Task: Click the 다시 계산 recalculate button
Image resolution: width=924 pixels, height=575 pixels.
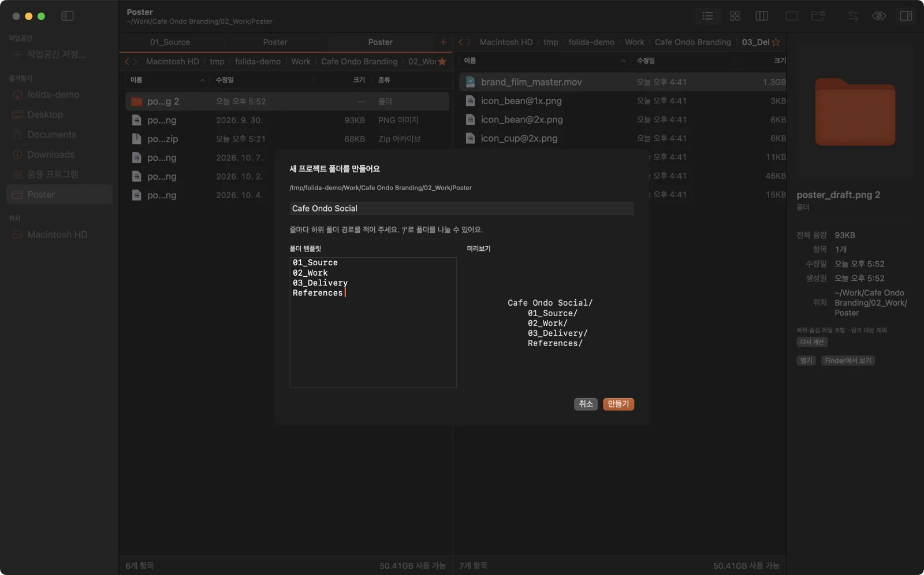Action: click(812, 342)
